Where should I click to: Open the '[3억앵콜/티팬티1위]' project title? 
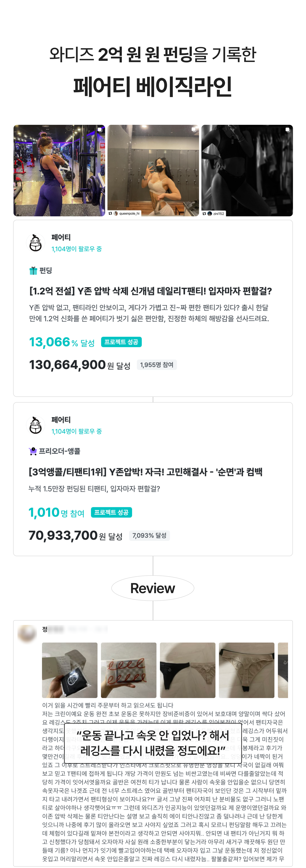coord(145,472)
